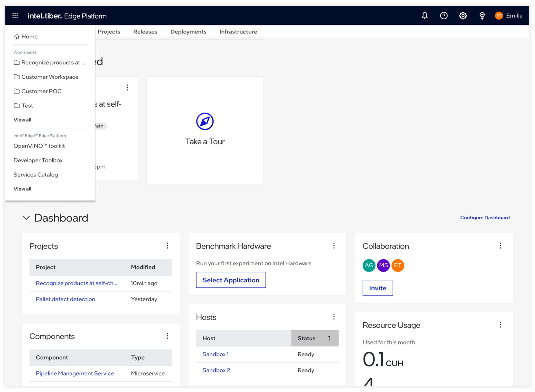Open the settings gear icon

(x=463, y=16)
